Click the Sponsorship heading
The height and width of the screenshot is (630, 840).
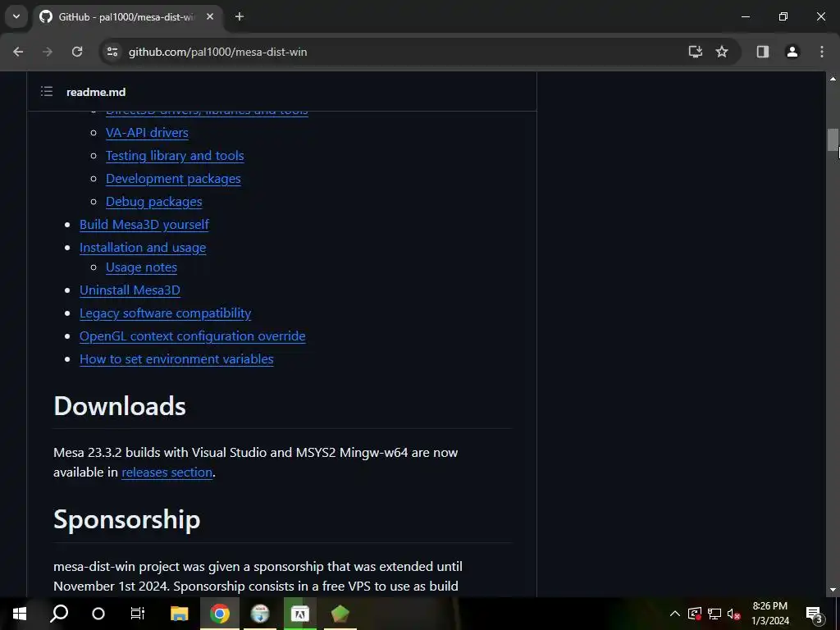coord(127,519)
